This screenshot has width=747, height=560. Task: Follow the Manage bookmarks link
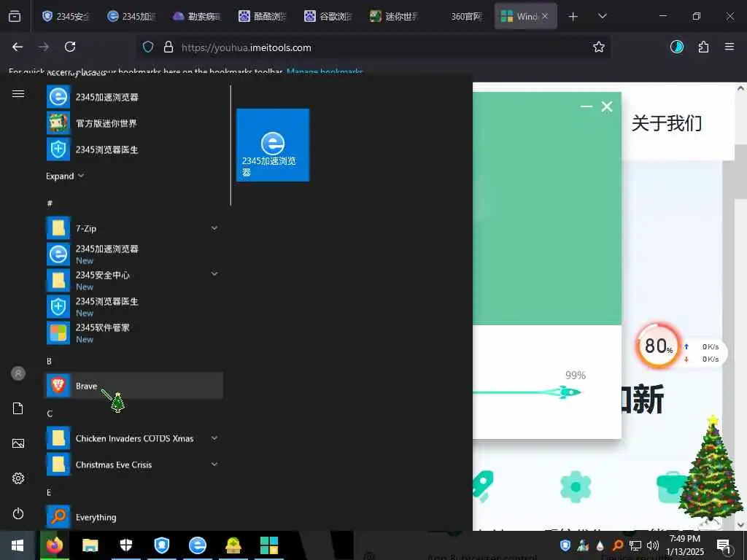point(325,72)
